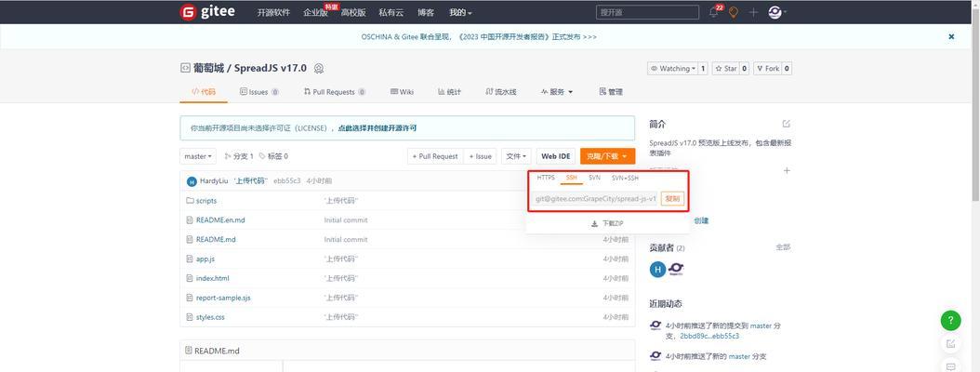Open the master branch dropdown
This screenshot has height=372, width=980.
point(199,156)
